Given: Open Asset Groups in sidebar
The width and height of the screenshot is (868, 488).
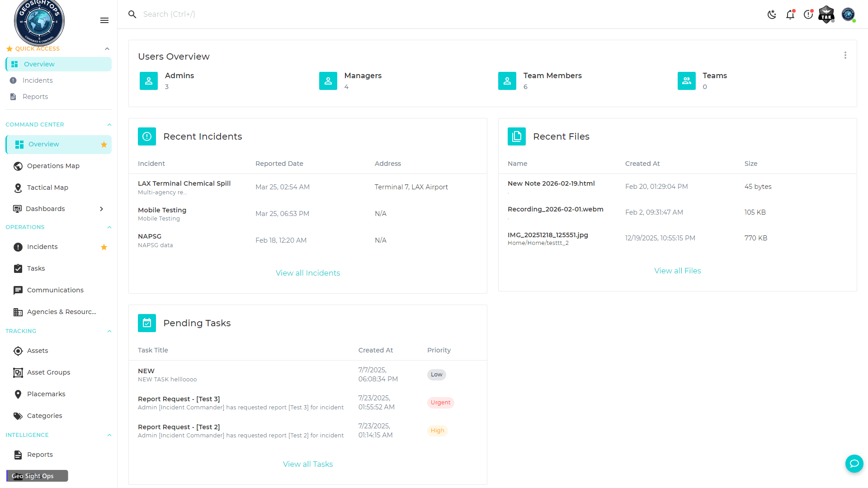Looking at the screenshot, I should (x=48, y=372).
